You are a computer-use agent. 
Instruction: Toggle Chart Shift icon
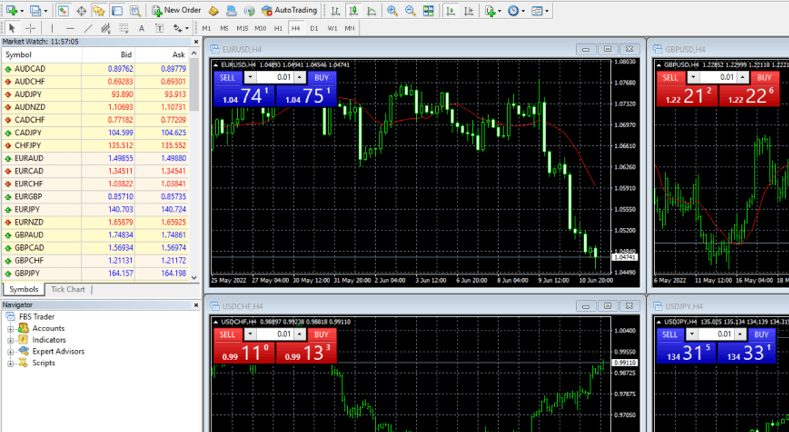coord(469,10)
